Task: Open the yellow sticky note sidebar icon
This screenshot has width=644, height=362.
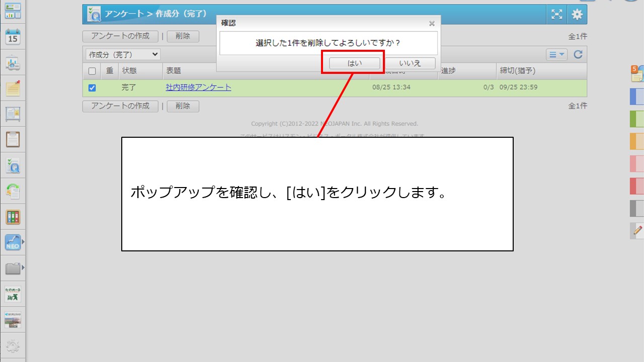Action: (x=13, y=88)
